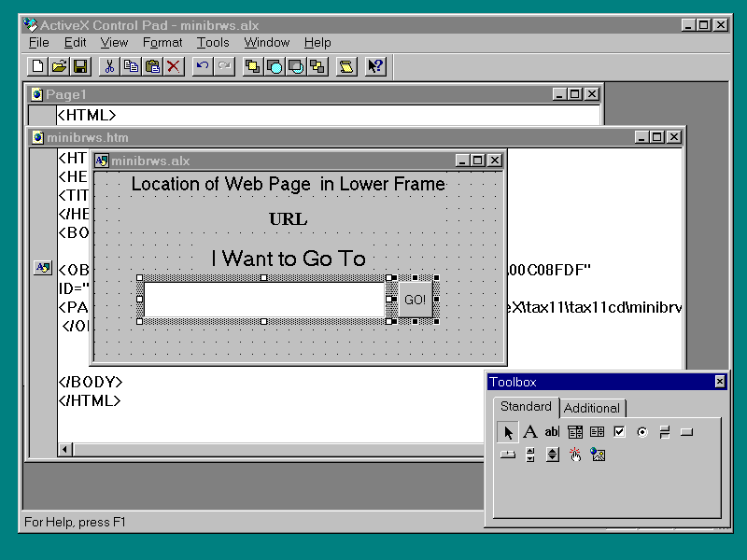Select the ListBox control tool
Image resolution: width=747 pixels, height=560 pixels.
[x=597, y=432]
